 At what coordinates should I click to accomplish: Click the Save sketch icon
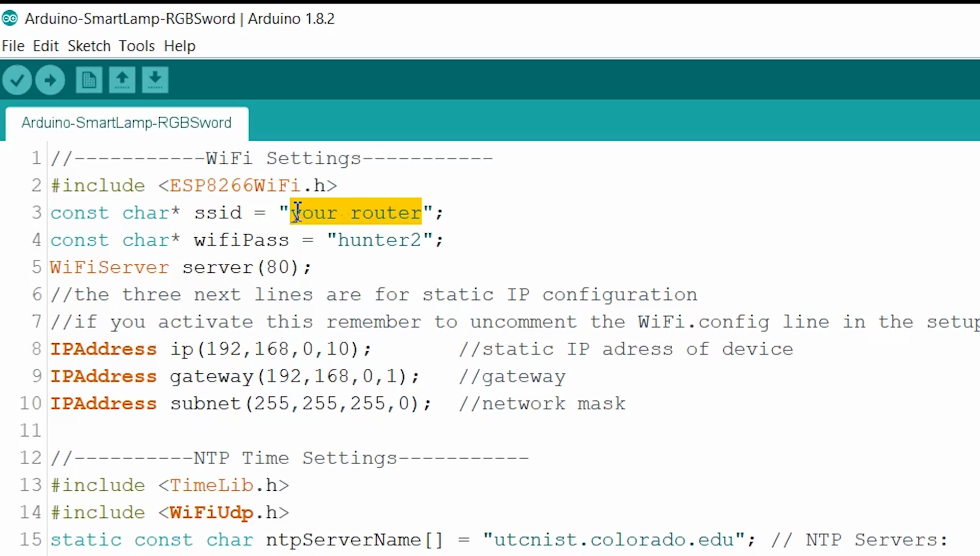click(x=154, y=80)
